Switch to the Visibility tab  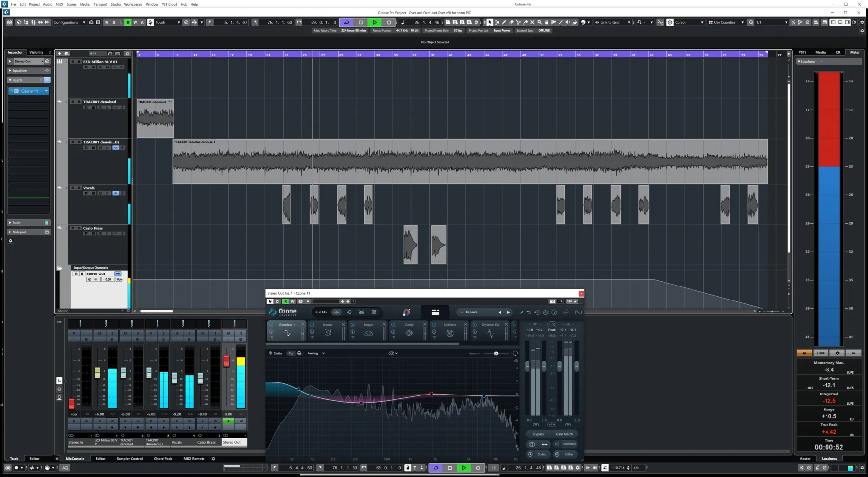pyautogui.click(x=36, y=52)
